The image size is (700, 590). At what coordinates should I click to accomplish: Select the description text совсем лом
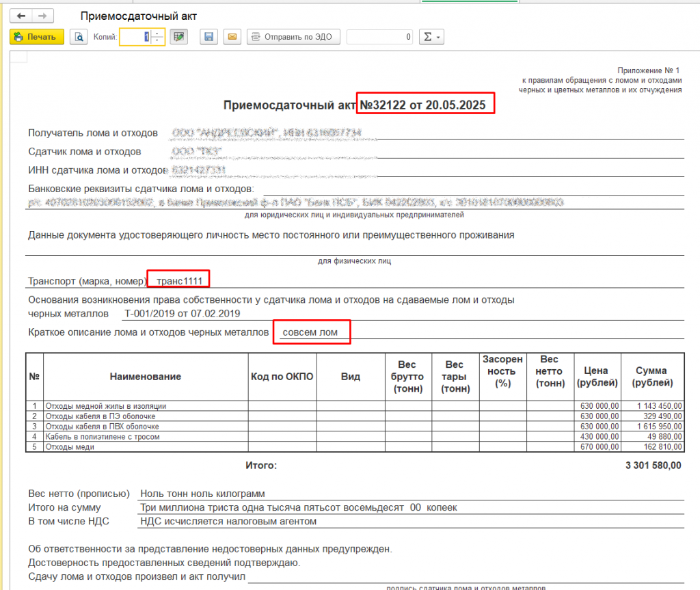click(x=310, y=332)
